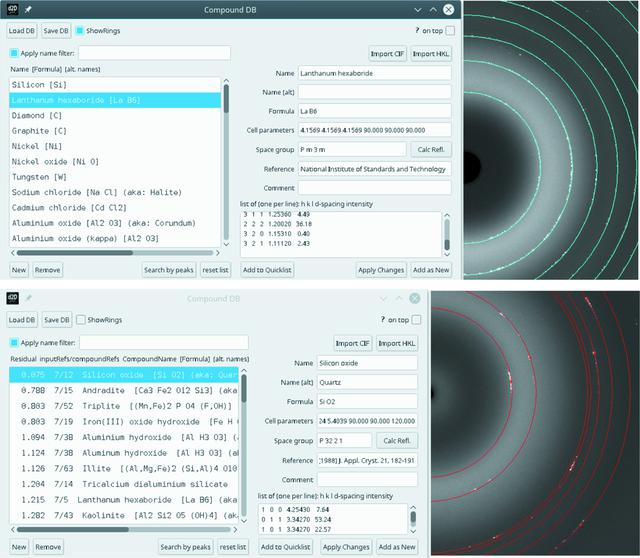Click Remove in the bottom window

click(48, 547)
